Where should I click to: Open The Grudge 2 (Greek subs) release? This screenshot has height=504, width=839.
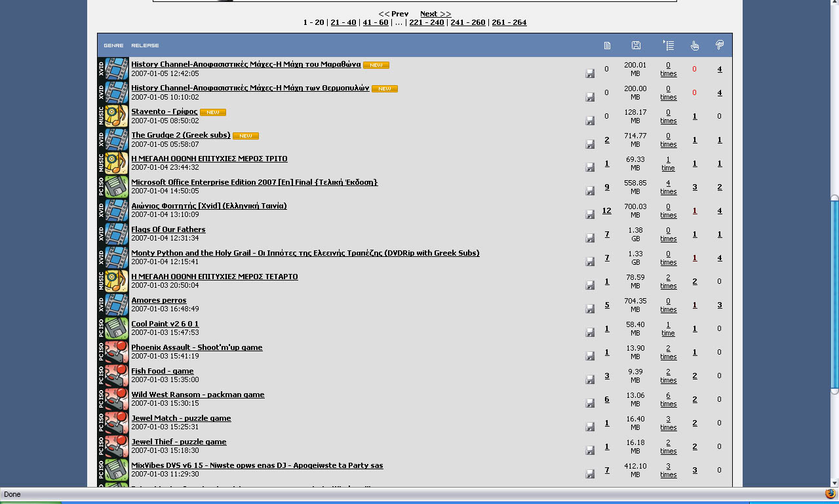point(181,135)
